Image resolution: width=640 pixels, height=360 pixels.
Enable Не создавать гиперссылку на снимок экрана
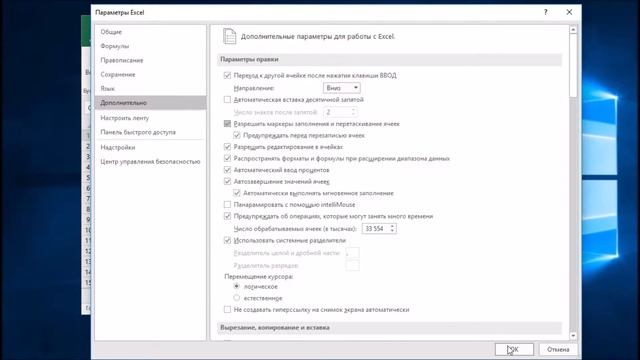click(x=227, y=310)
